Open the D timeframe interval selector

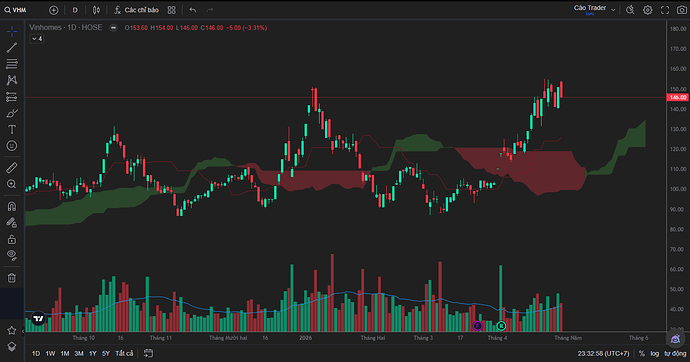(75, 10)
